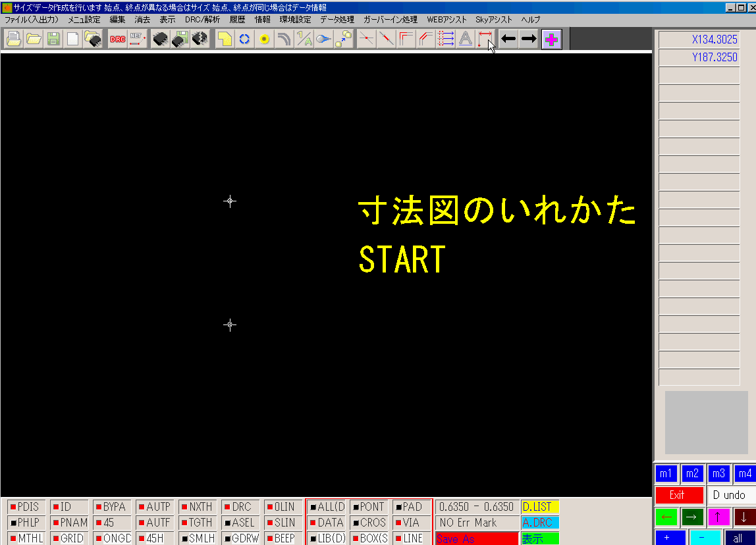Zoom to all with the all button
This screenshot has width=756, height=545.
[739, 538]
